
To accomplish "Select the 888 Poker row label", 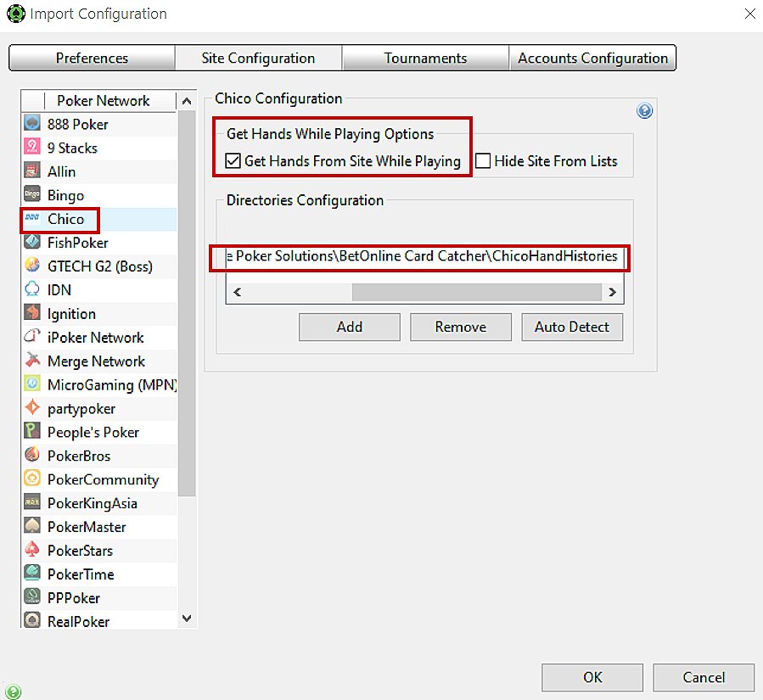I will [x=78, y=124].
